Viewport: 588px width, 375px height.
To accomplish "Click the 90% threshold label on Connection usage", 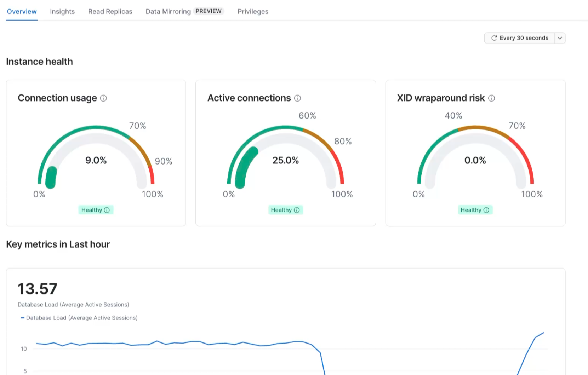I will [x=164, y=161].
